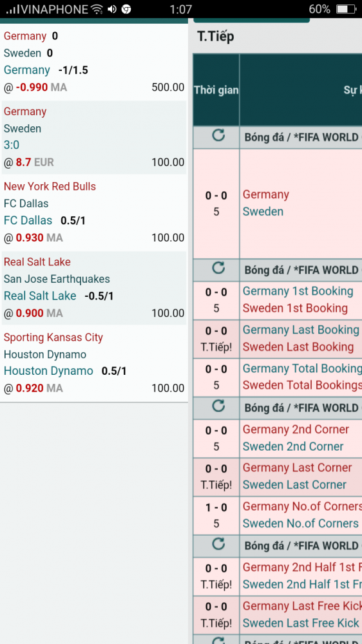The image size is (362, 644).
Task: Tap the Wi-Fi icon in status bar
Action: [97, 9]
